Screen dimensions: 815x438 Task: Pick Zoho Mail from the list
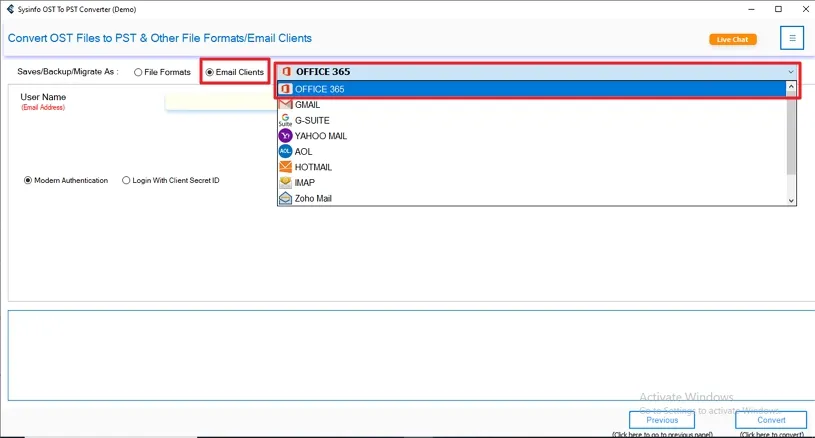tap(532, 198)
